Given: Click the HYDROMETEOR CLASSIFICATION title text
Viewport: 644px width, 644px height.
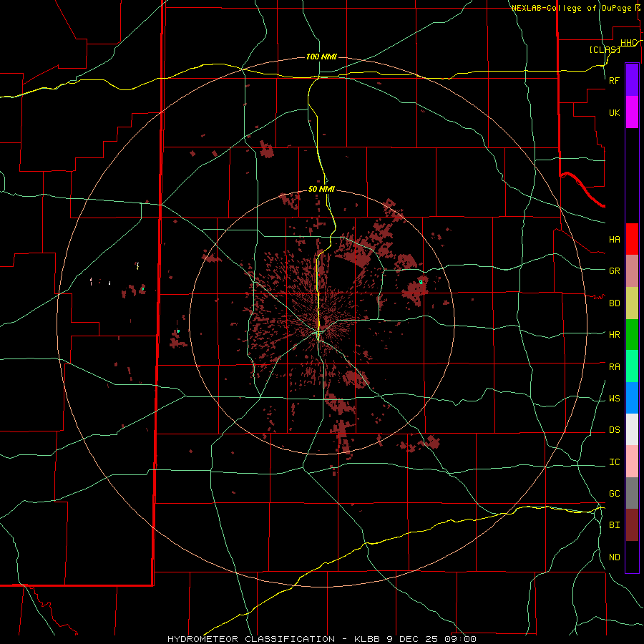Looking at the screenshot, I should [x=251, y=639].
